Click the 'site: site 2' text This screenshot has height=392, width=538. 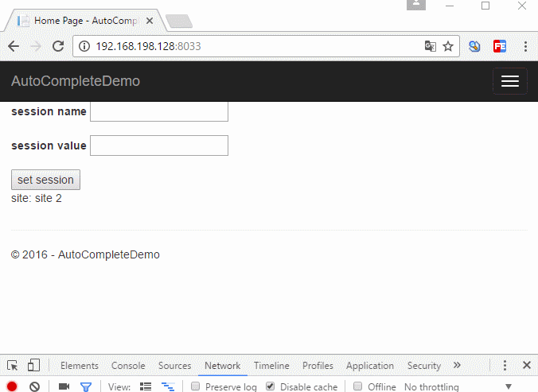point(37,198)
